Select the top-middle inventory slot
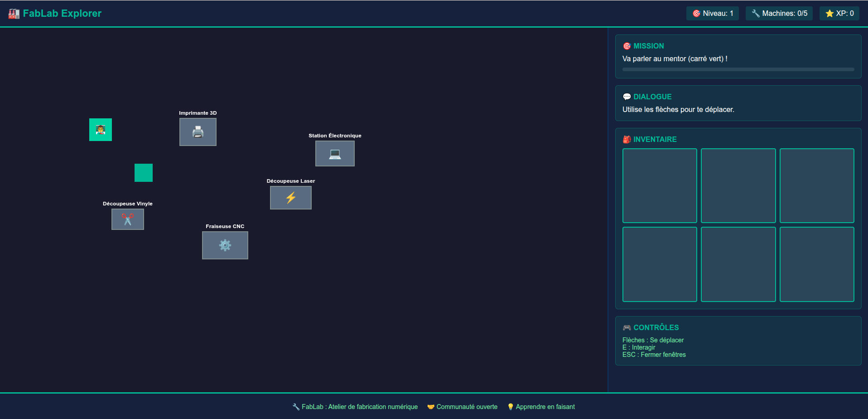868x419 pixels. pyautogui.click(x=738, y=185)
